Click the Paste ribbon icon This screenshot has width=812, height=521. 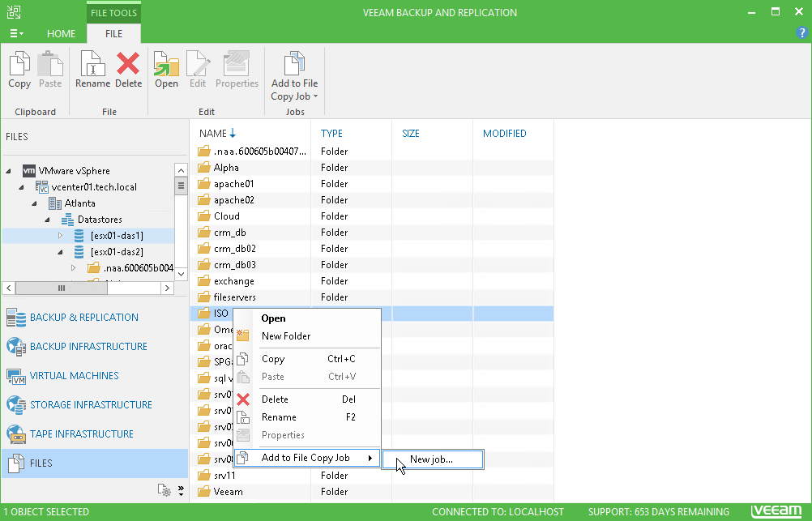tap(50, 64)
